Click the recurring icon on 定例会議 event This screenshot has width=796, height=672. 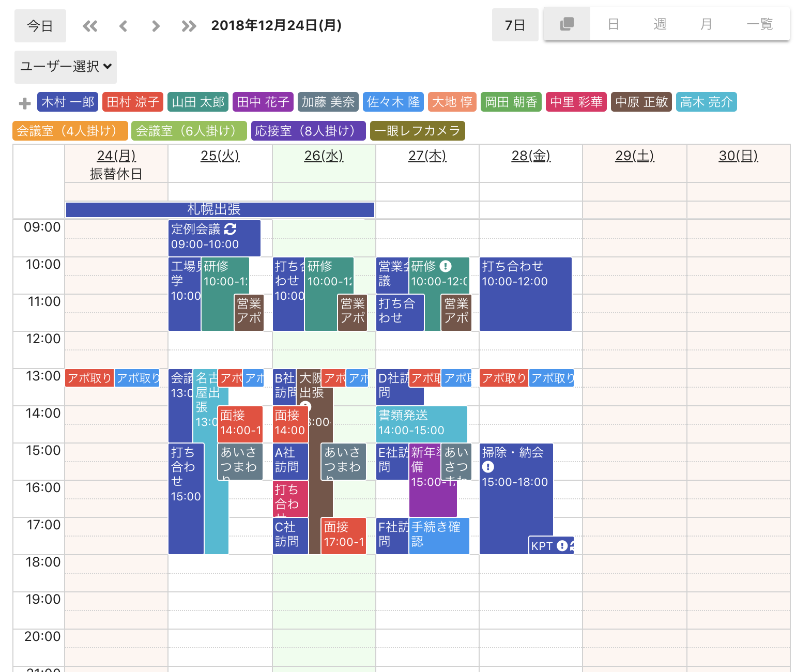click(231, 229)
